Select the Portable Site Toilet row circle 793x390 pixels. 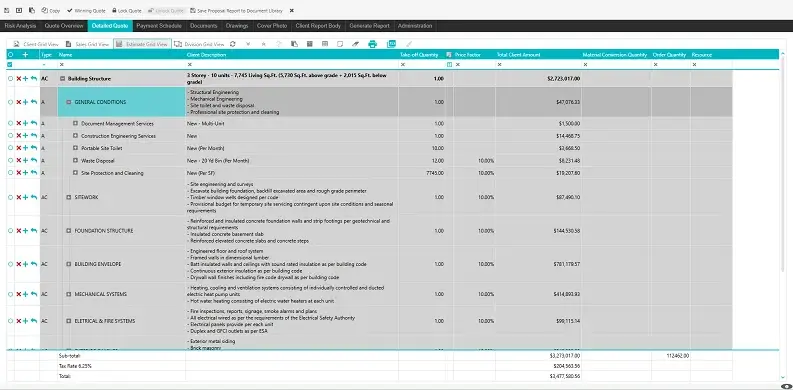10,148
